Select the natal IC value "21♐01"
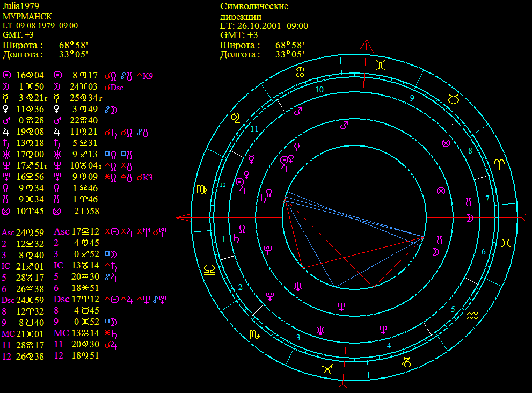This screenshot has width=532, height=393. [x=30, y=266]
